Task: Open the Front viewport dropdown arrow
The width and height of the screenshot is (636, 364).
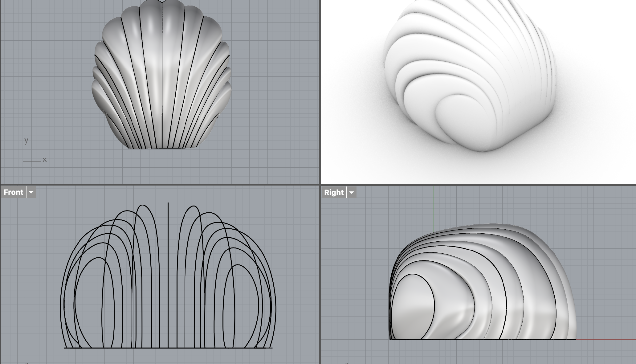Action: pos(31,192)
